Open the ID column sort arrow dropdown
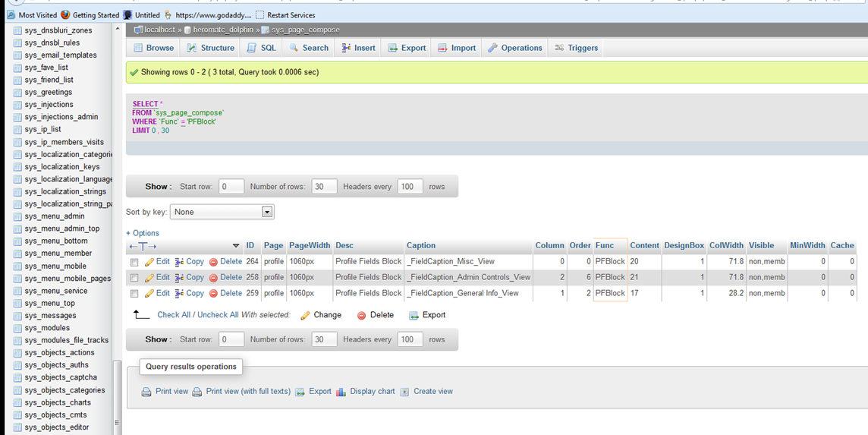868x435 pixels. (236, 246)
